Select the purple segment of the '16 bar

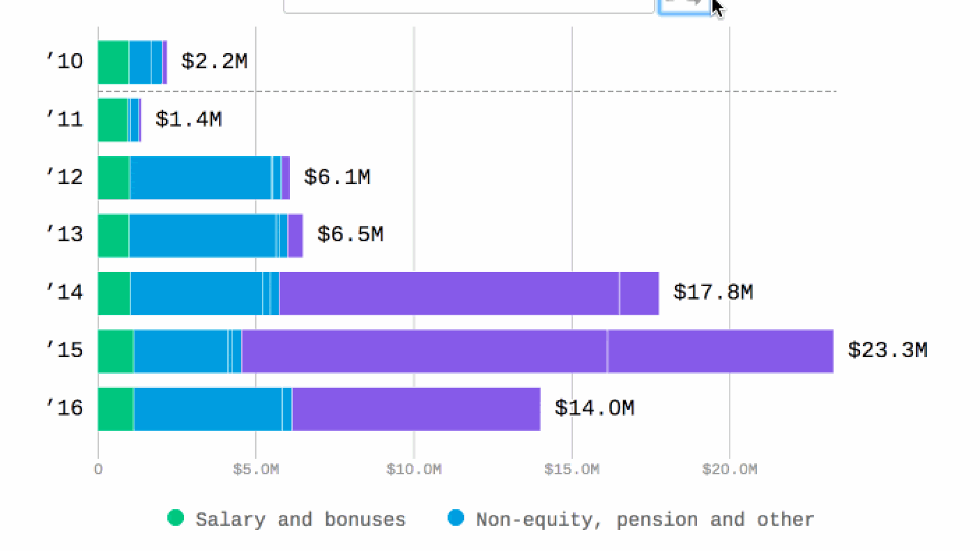point(416,409)
